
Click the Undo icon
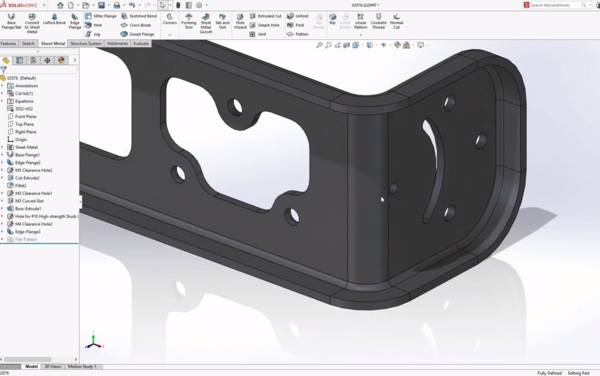(132, 5)
